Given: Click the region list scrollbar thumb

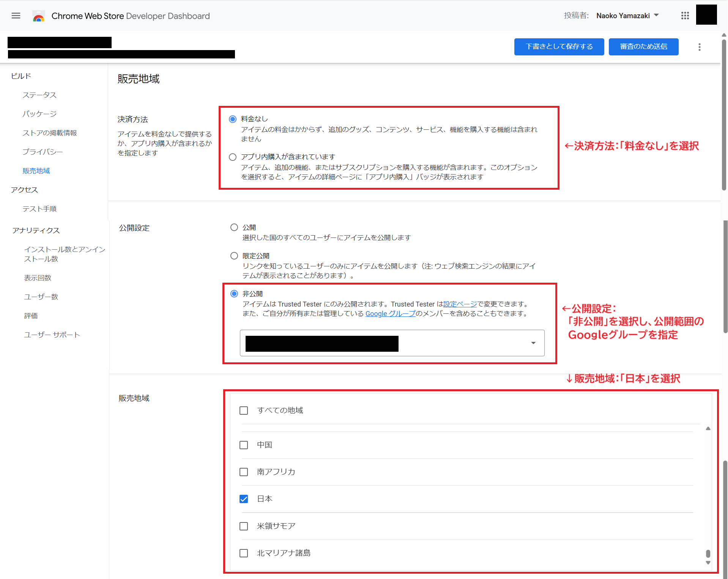Looking at the screenshot, I should (x=708, y=554).
